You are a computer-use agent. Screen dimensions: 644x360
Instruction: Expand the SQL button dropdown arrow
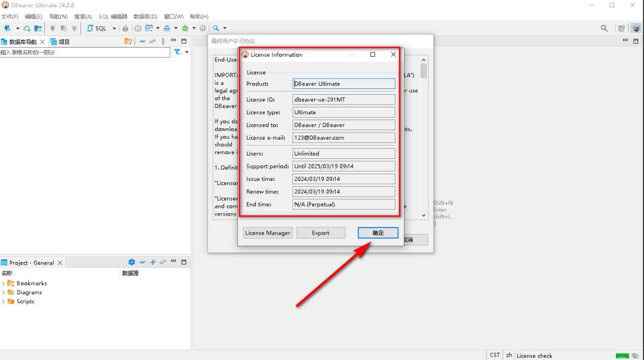coord(114,29)
